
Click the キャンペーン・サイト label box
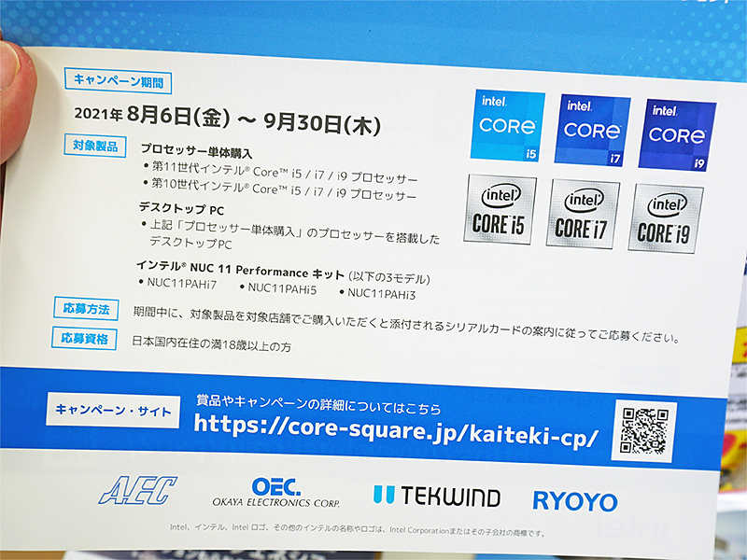pos(113,412)
